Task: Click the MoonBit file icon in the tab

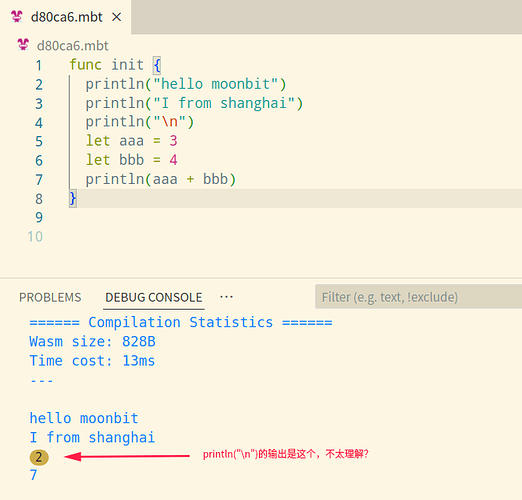Action: [x=17, y=16]
